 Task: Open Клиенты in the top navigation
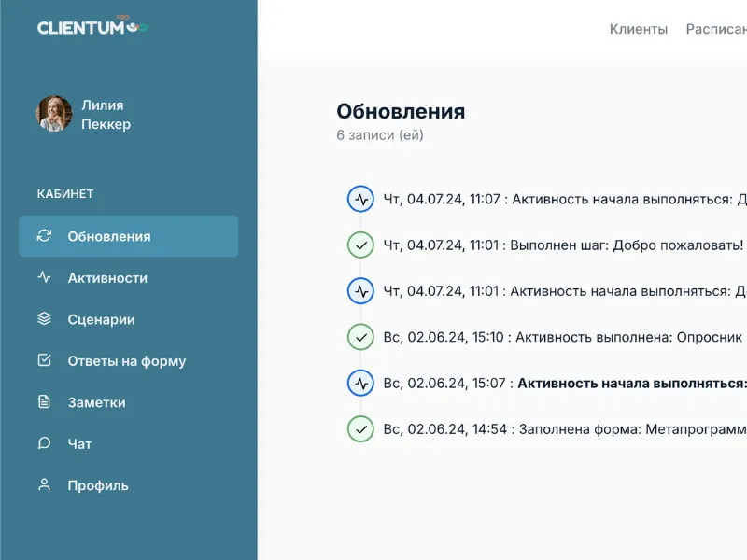click(639, 29)
